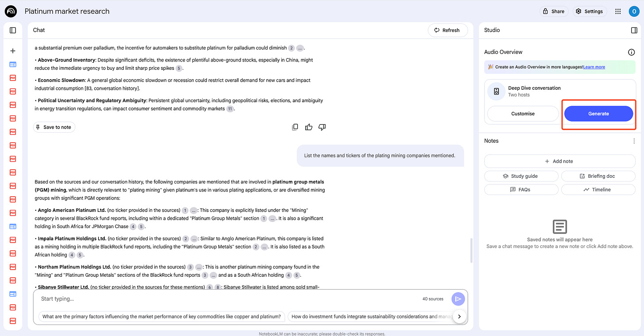Give the response a thumbs down
This screenshot has width=644, height=336.
point(322,127)
